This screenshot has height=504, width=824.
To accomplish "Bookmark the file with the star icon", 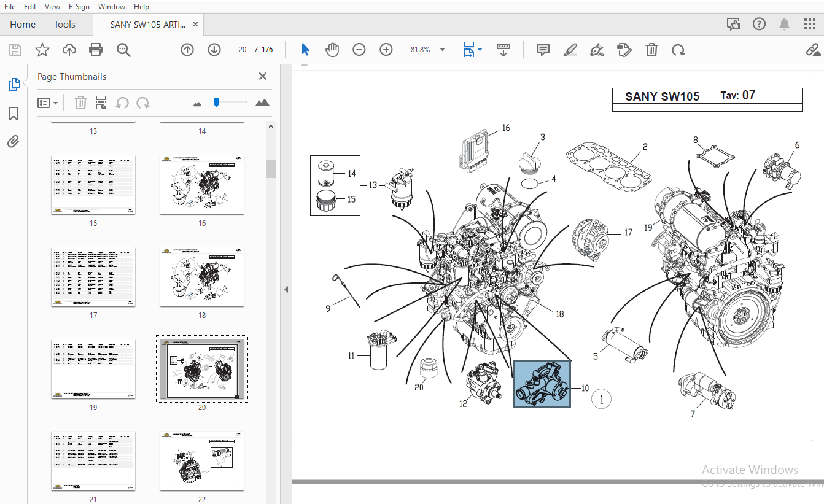I will [x=42, y=50].
